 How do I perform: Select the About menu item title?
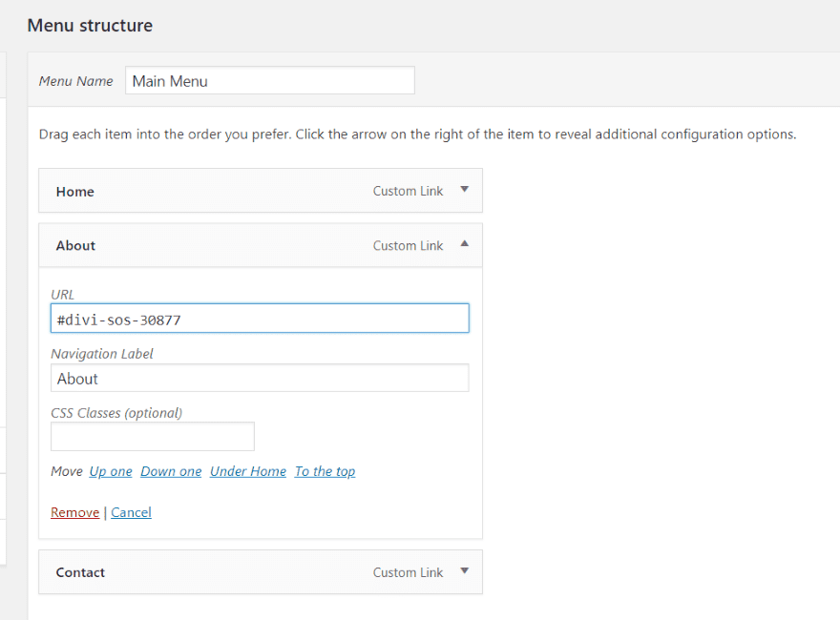(75, 246)
